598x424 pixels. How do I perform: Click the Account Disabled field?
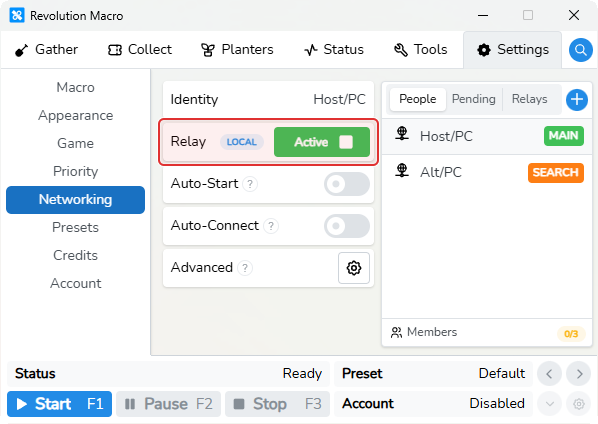tap(433, 404)
